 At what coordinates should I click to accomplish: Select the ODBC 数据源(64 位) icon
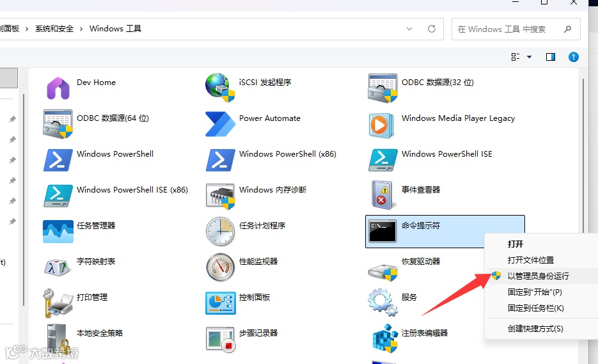[x=58, y=124]
